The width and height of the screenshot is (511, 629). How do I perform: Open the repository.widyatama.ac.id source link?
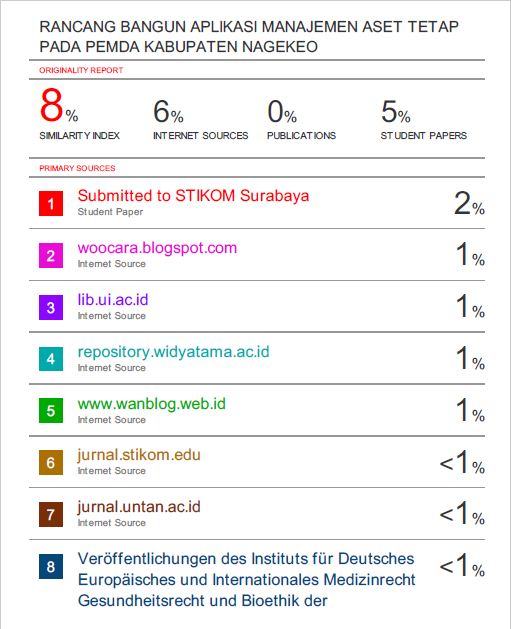173,352
